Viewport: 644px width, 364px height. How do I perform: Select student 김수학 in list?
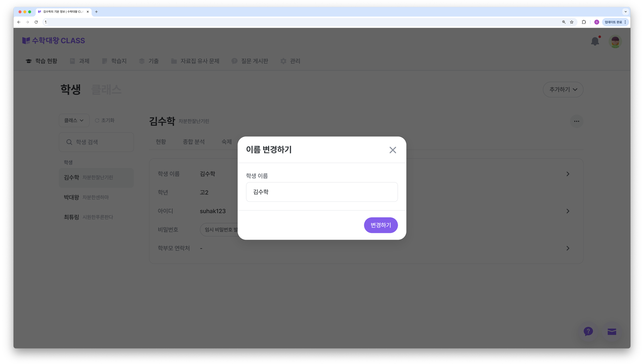click(96, 178)
